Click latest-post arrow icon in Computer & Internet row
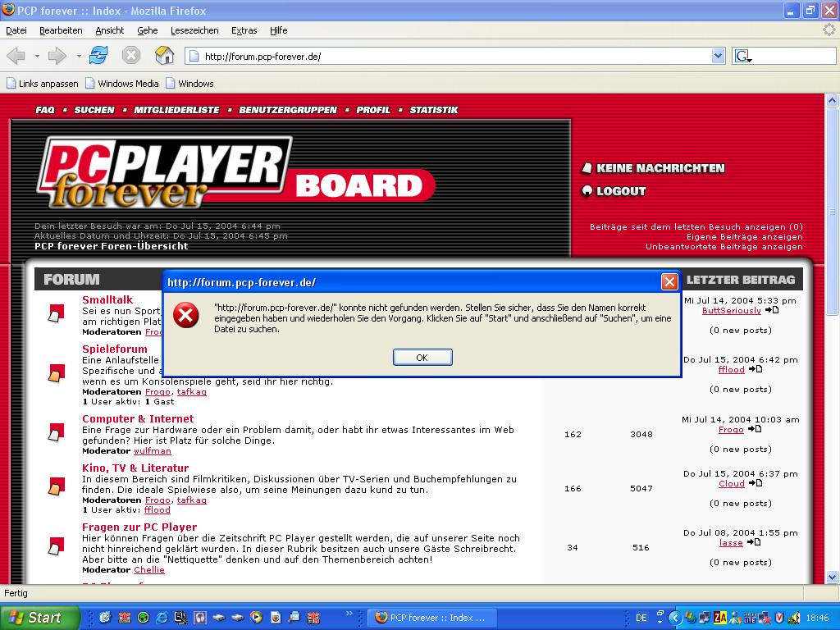 (755, 429)
